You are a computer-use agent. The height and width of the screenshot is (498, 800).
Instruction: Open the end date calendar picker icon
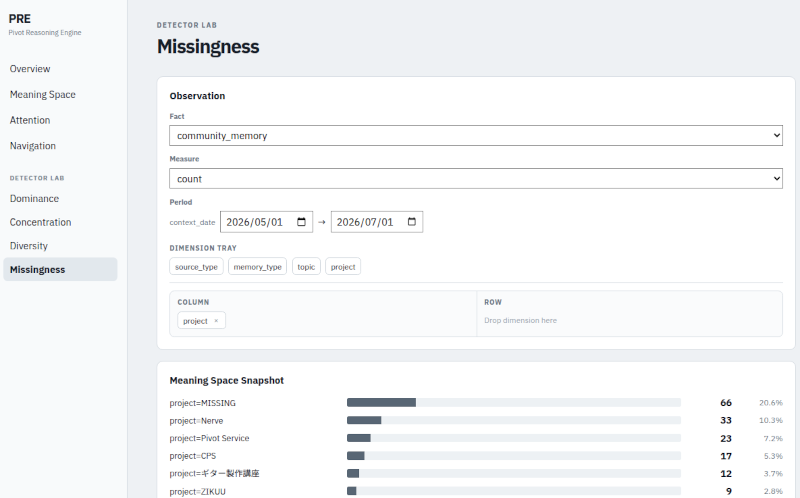pos(412,222)
